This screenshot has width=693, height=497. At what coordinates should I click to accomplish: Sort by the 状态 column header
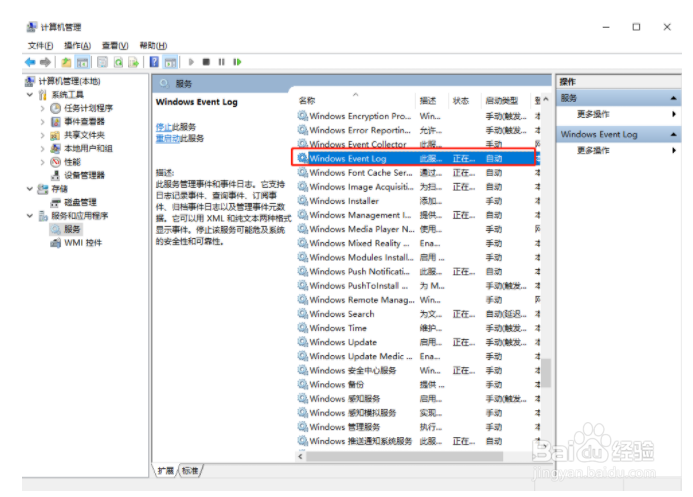[465, 101]
